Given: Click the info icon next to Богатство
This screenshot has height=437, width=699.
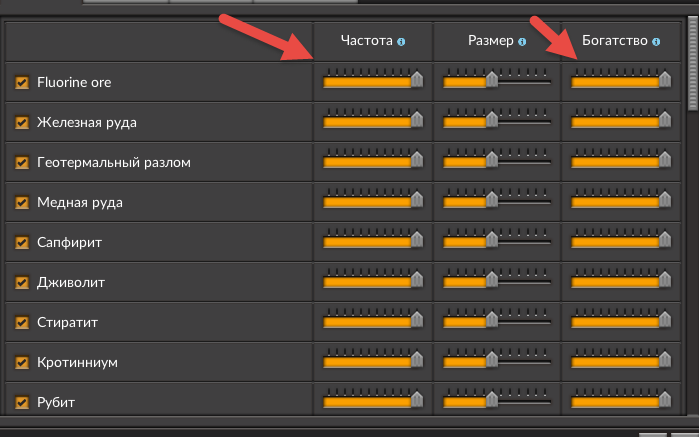Looking at the screenshot, I should click(x=656, y=42).
